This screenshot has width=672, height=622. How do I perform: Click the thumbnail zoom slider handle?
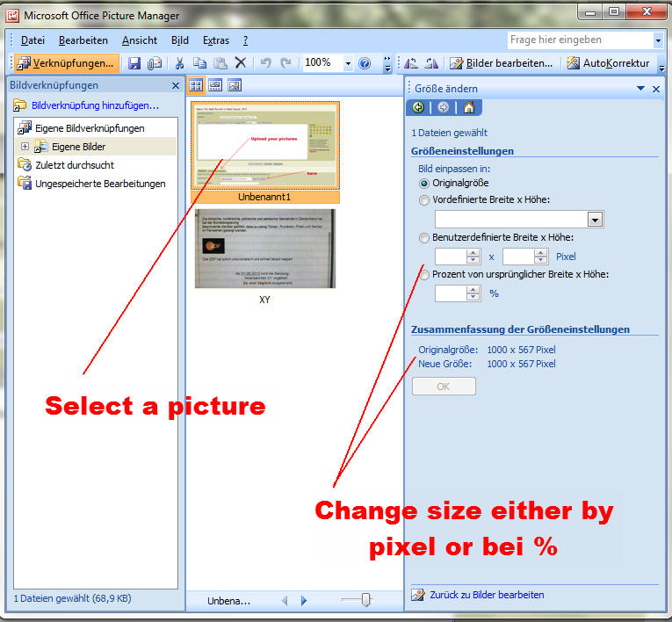pyautogui.click(x=365, y=599)
